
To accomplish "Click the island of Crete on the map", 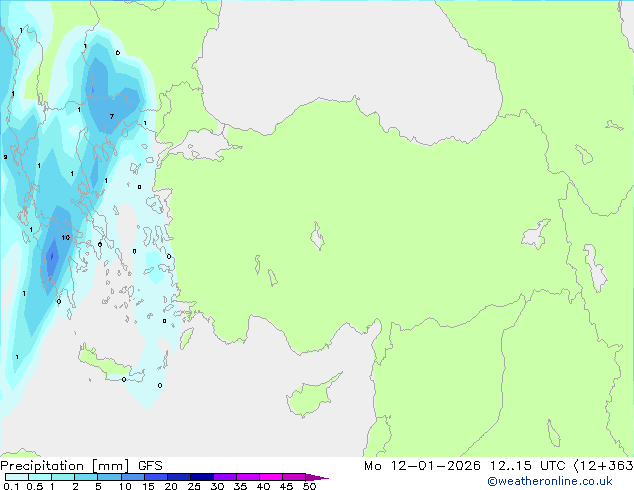I will [x=109, y=365].
